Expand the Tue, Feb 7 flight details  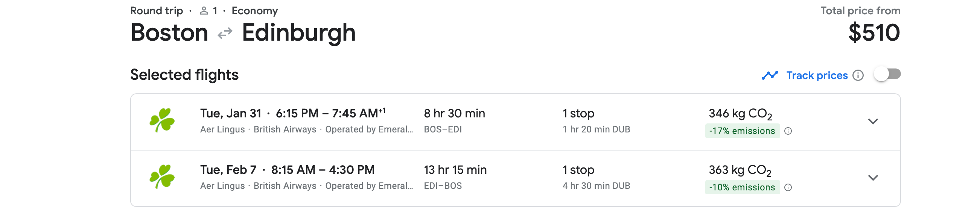(873, 178)
